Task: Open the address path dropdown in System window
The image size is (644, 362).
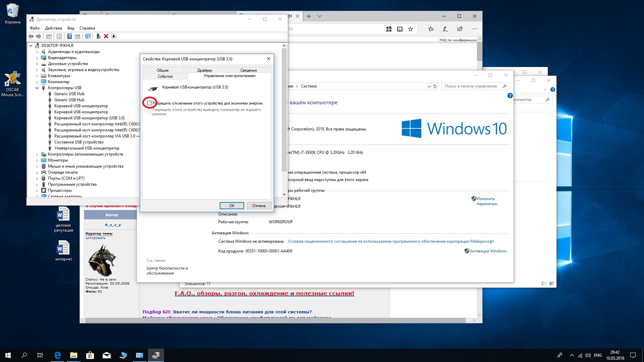Action: [429, 86]
